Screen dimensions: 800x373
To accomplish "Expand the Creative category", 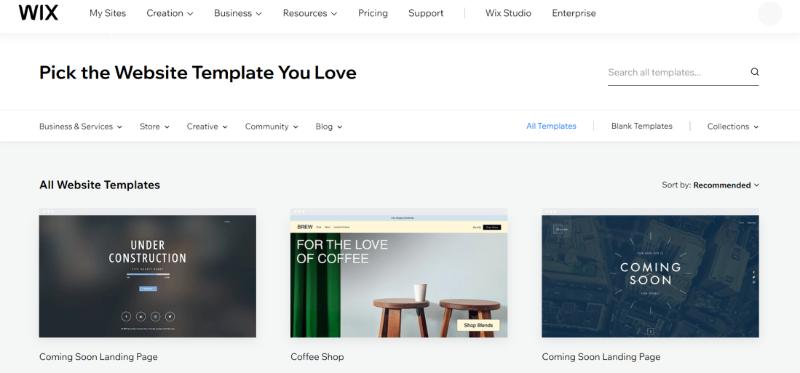I will tap(207, 127).
